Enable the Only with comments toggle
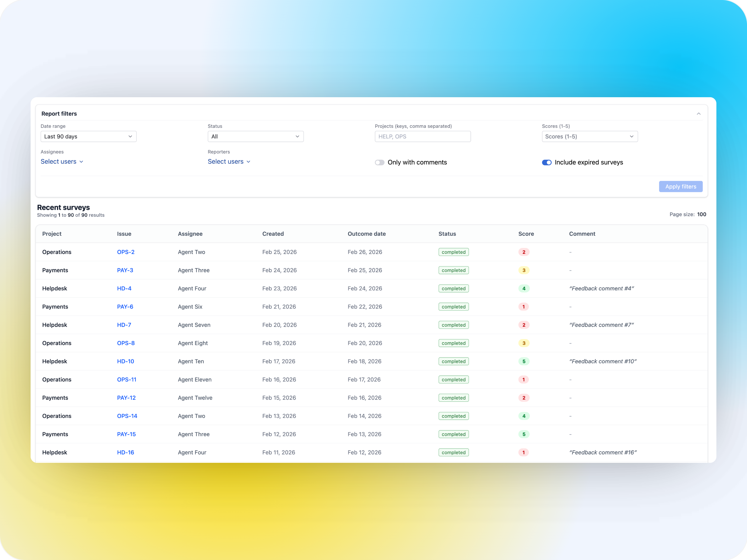747x560 pixels. coord(379,162)
